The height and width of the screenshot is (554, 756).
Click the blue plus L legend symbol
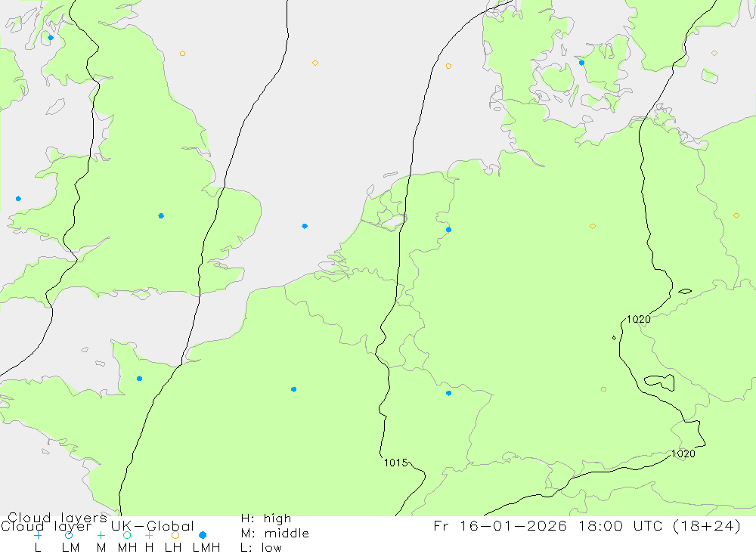pos(38,535)
